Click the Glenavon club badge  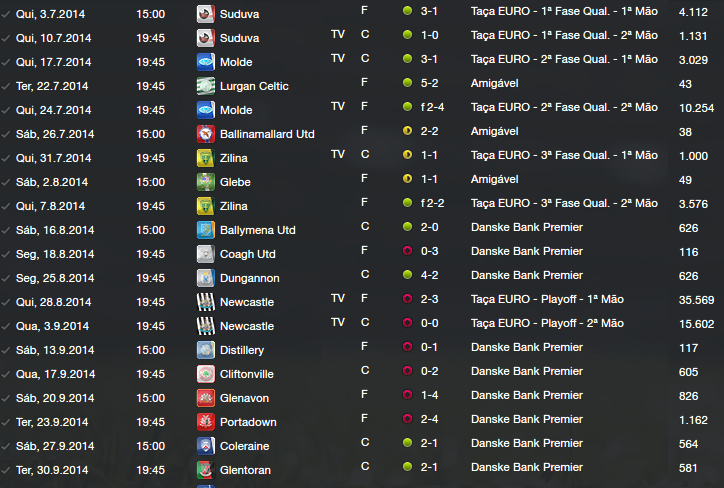pos(205,398)
